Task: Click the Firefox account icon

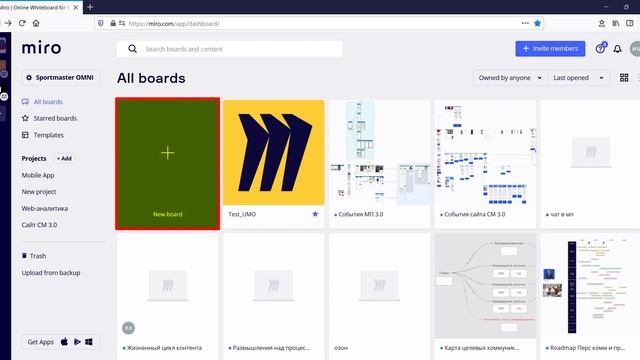Action: click(601, 23)
